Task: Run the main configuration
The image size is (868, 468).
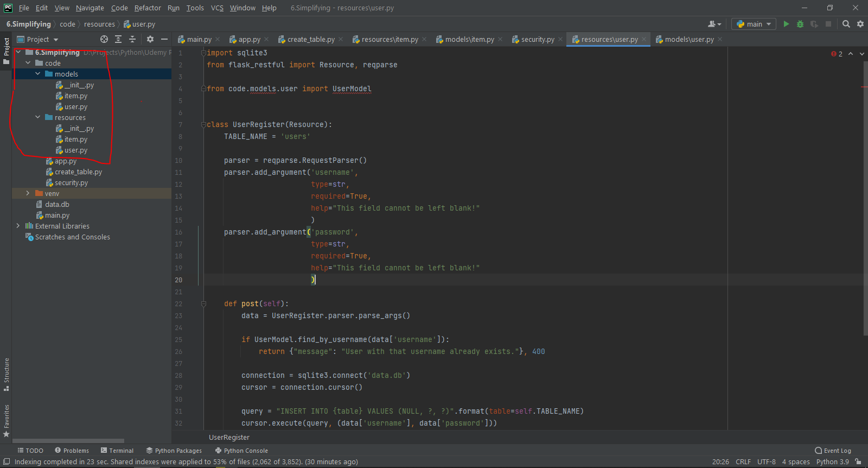Action: 786,24
